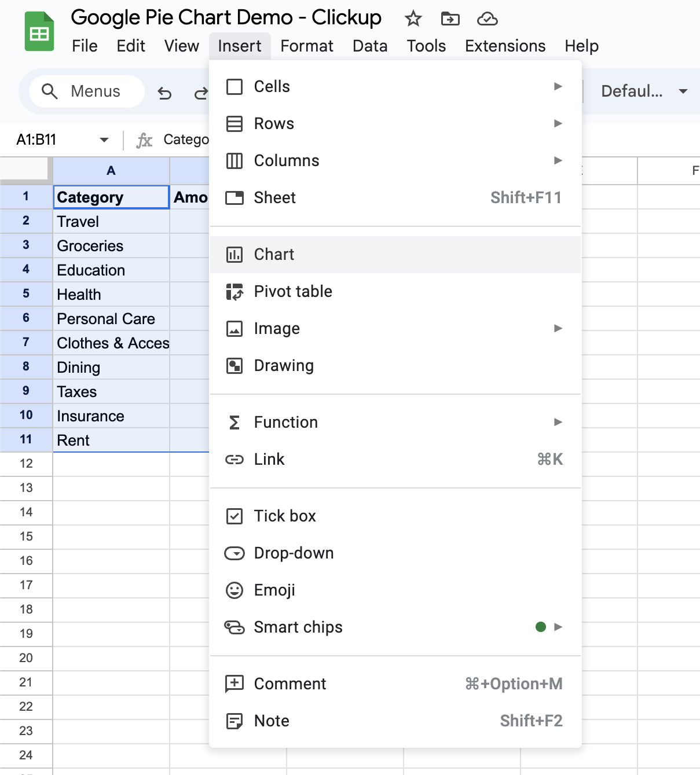Open the File menu

coord(85,46)
